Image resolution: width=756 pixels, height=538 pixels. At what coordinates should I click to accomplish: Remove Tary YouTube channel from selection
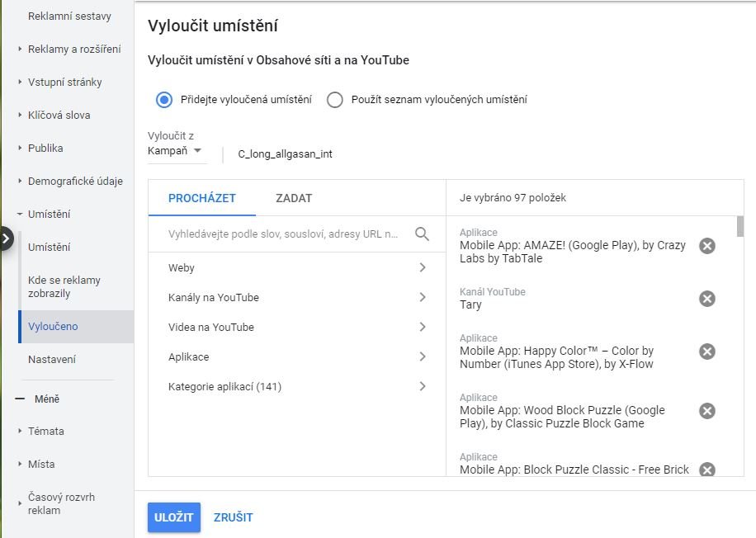[706, 299]
